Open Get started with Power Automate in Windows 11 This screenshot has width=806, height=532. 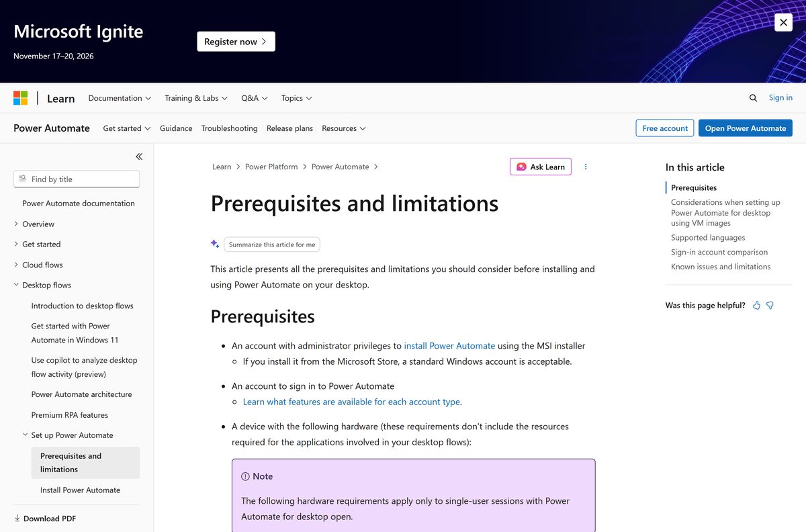[75, 333]
